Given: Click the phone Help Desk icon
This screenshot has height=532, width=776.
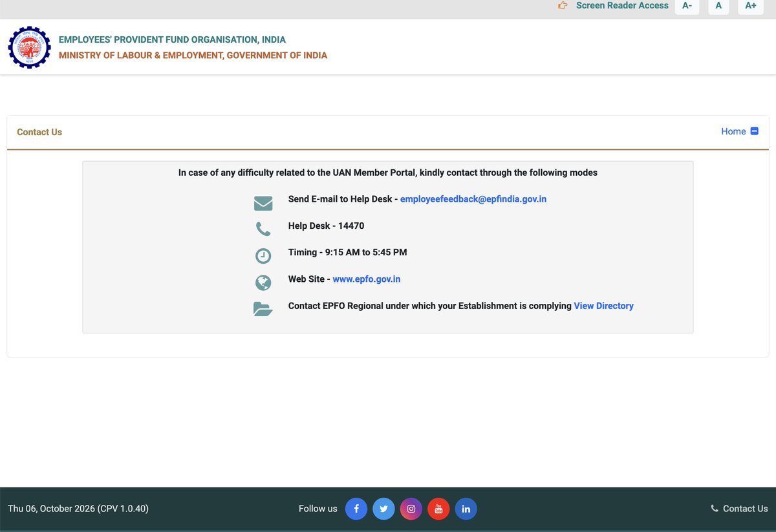Looking at the screenshot, I should pyautogui.click(x=263, y=229).
